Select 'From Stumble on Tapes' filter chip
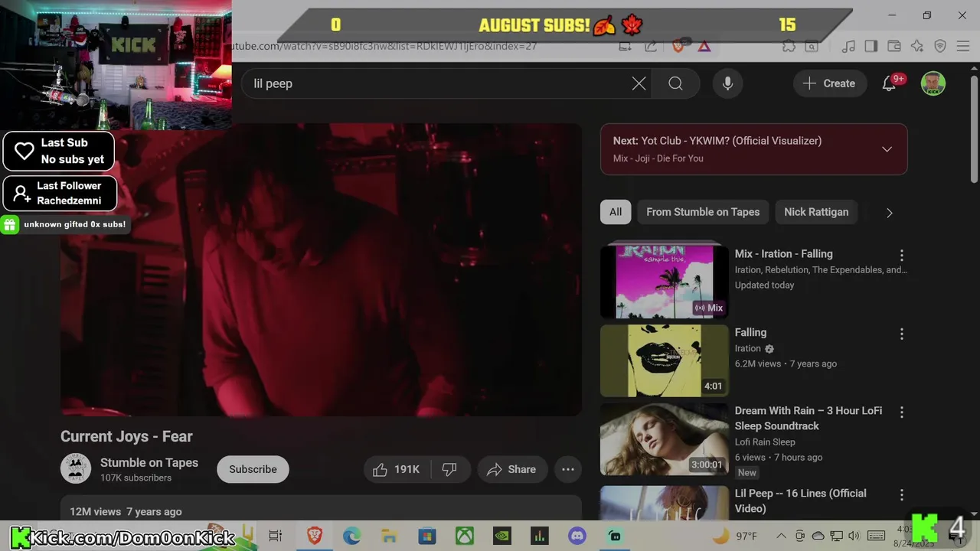This screenshot has height=551, width=980. point(703,212)
